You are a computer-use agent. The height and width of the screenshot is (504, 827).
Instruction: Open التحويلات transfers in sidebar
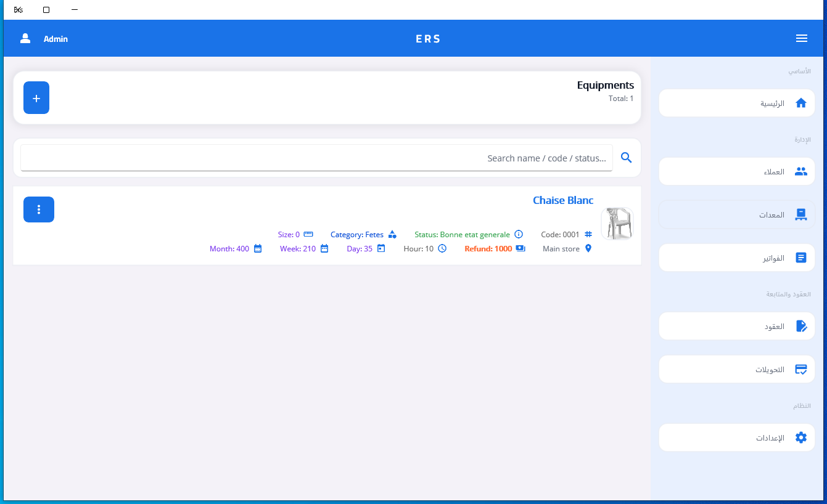pos(737,370)
